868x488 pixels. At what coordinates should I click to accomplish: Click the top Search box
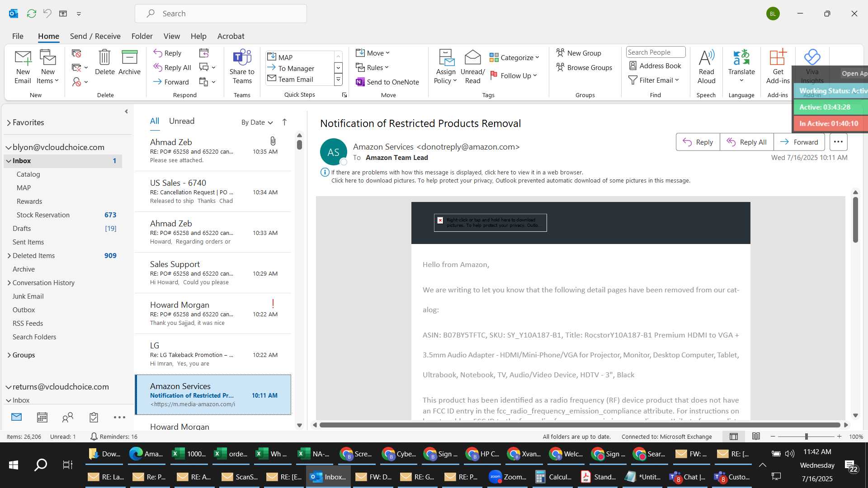[x=221, y=14]
